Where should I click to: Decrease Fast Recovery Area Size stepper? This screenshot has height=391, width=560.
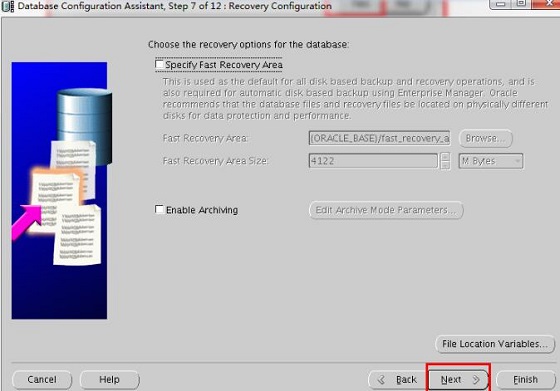445,165
